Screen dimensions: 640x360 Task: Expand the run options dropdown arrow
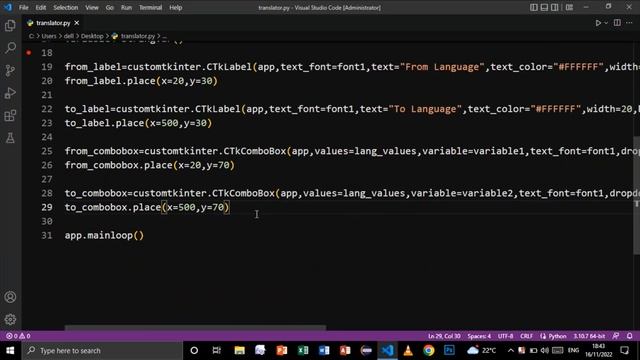[x=606, y=23]
